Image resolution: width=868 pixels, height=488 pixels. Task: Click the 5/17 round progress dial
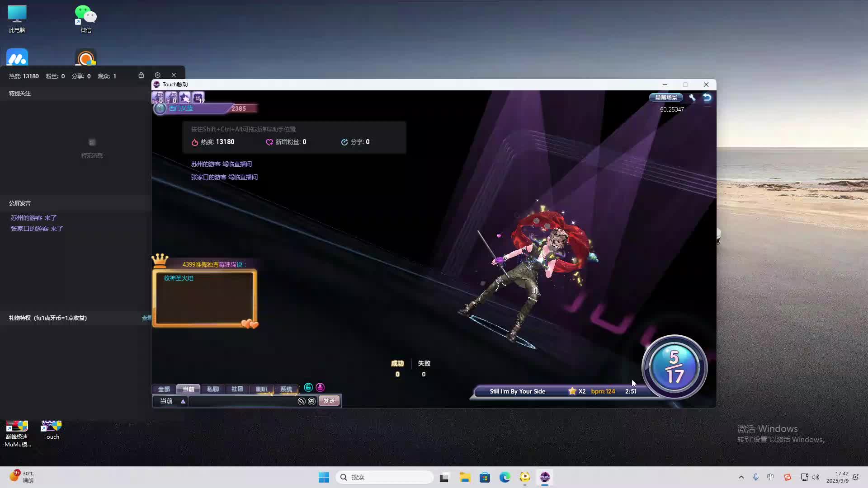click(x=674, y=367)
